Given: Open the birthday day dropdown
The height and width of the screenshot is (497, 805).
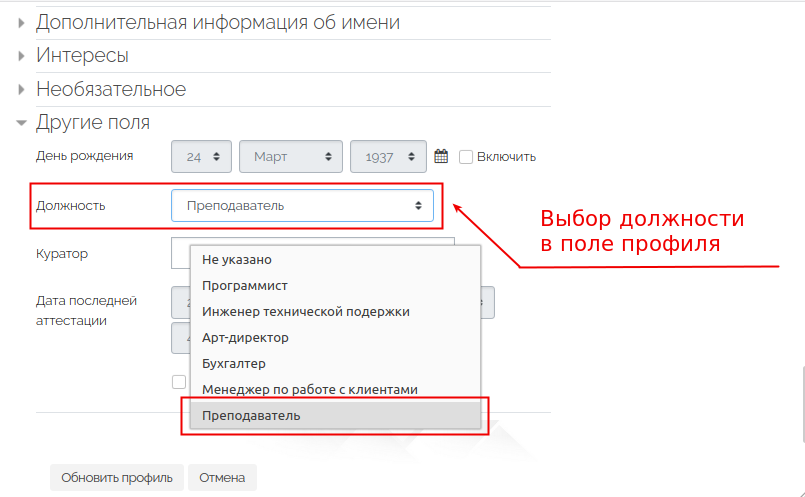Looking at the screenshot, I should [202, 157].
